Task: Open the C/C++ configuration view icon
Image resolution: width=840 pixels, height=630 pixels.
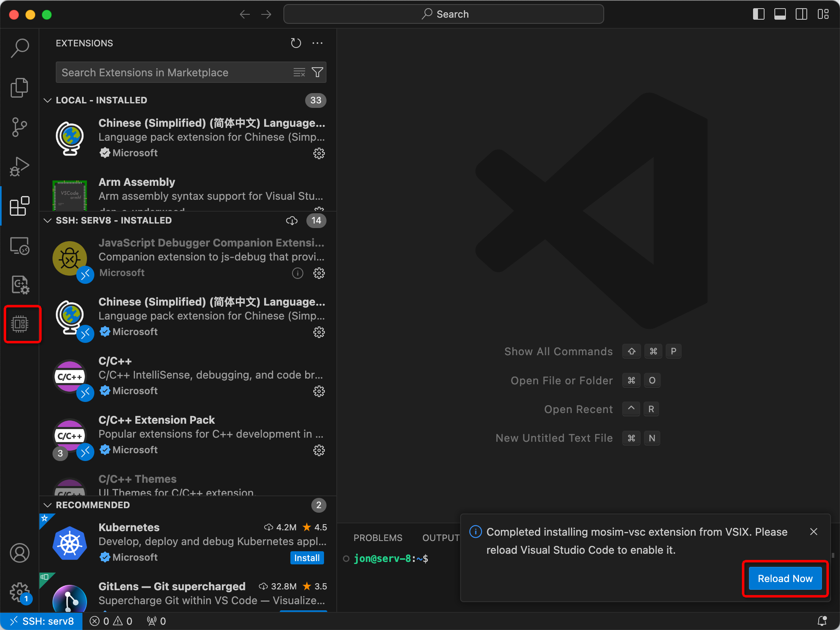Action: point(20,285)
